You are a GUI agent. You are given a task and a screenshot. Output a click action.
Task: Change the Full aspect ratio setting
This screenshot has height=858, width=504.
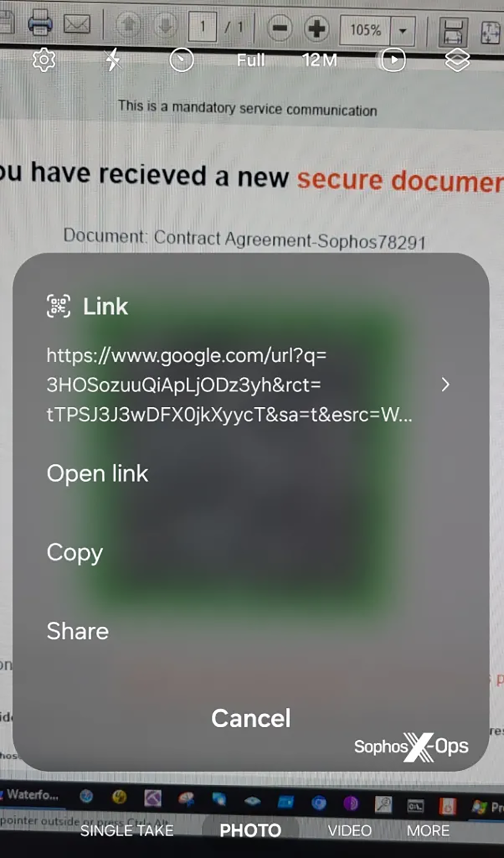(x=251, y=60)
